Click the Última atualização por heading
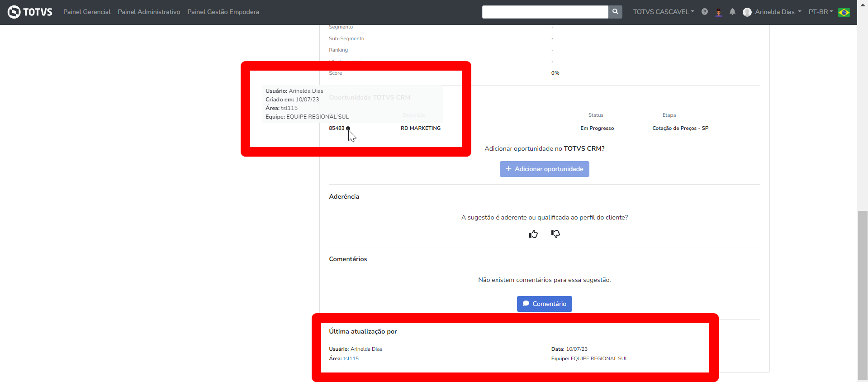 coord(363,331)
